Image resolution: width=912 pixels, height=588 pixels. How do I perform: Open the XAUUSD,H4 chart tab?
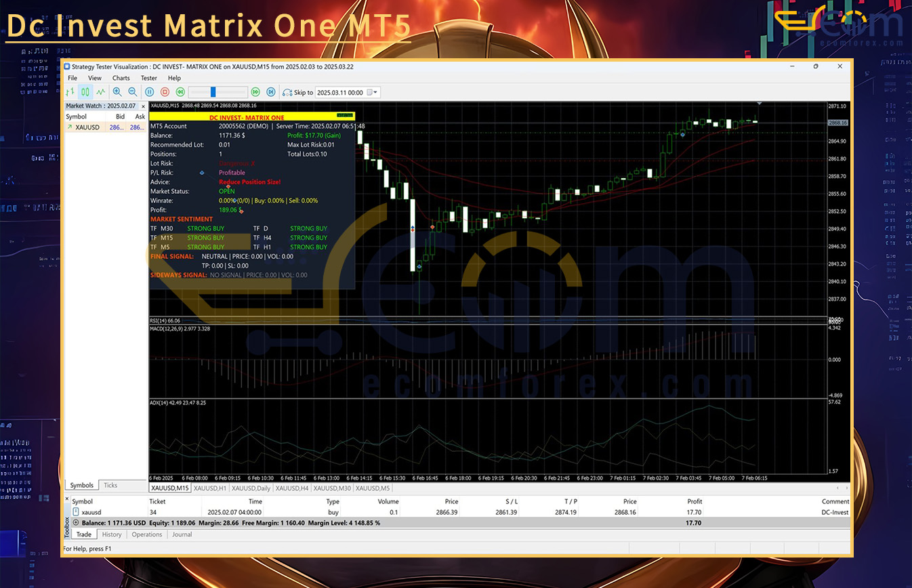pyautogui.click(x=292, y=488)
